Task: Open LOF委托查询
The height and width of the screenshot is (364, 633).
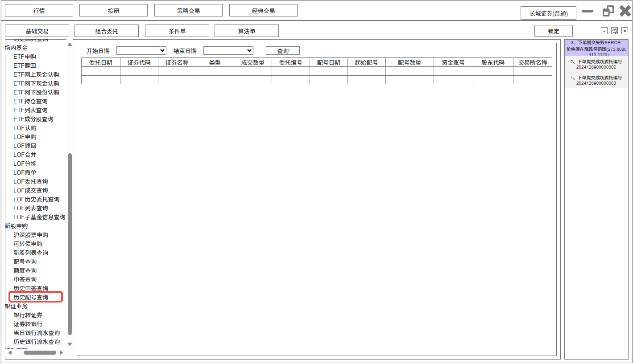Action: pyautogui.click(x=31, y=181)
